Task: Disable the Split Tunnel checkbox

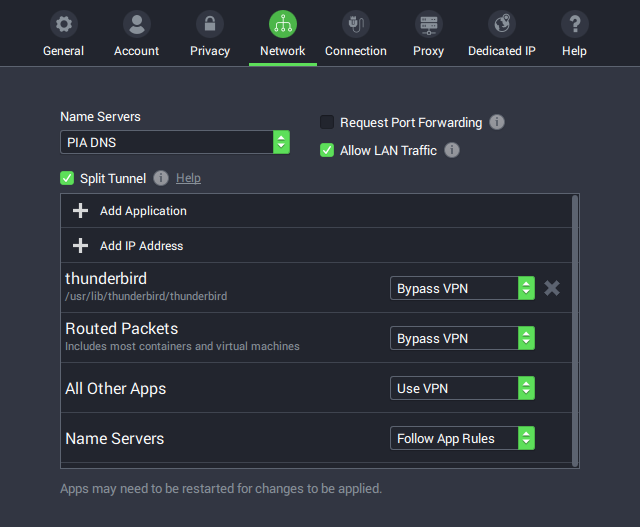Action: pyautogui.click(x=67, y=178)
